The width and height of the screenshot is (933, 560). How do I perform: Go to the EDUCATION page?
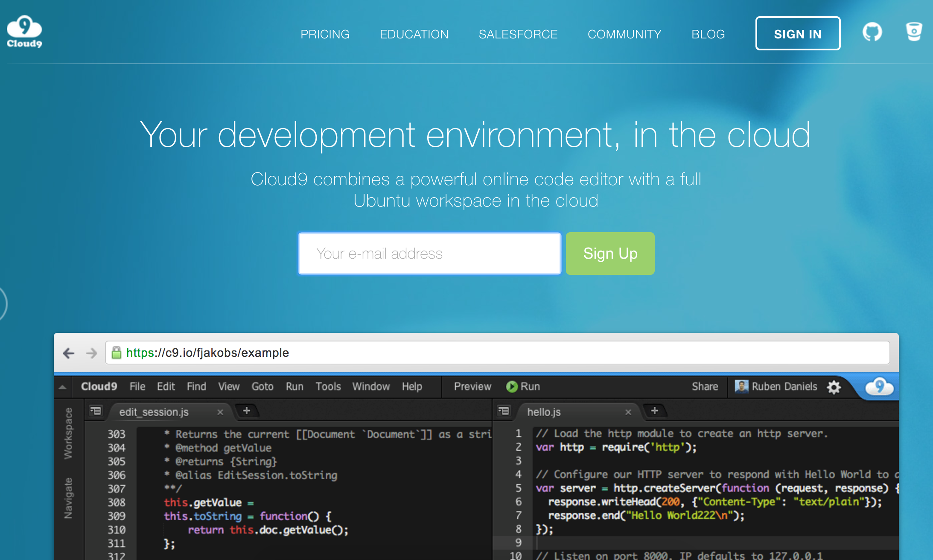coord(414,34)
